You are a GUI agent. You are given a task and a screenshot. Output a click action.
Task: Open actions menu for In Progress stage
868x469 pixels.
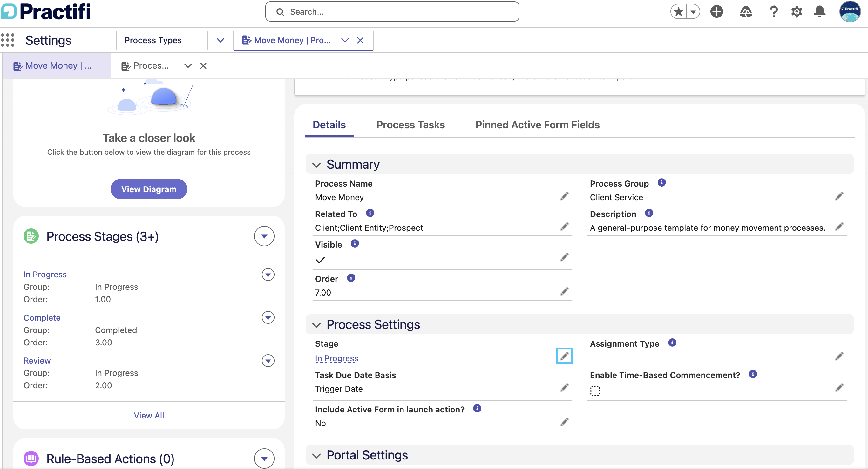[x=268, y=275]
